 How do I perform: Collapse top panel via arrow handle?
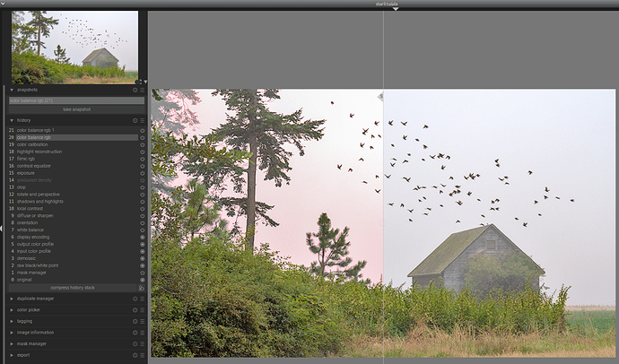coord(395,9)
